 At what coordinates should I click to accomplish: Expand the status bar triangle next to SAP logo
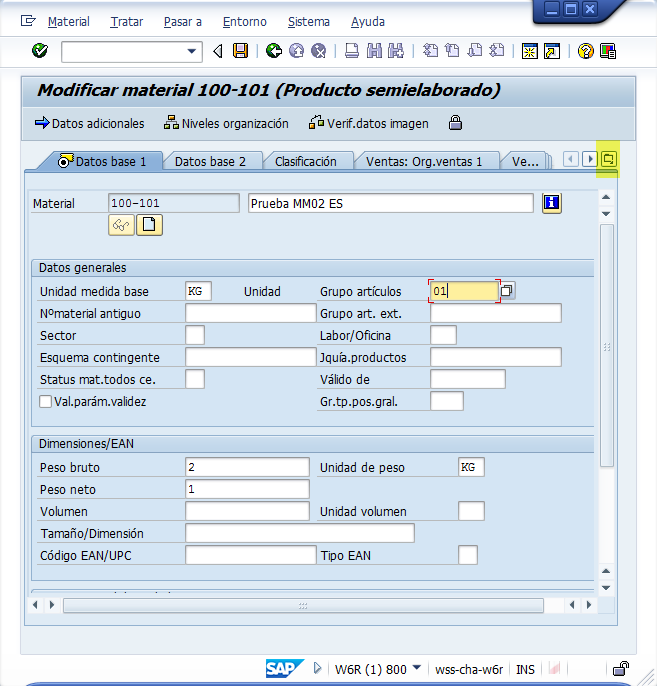318,668
